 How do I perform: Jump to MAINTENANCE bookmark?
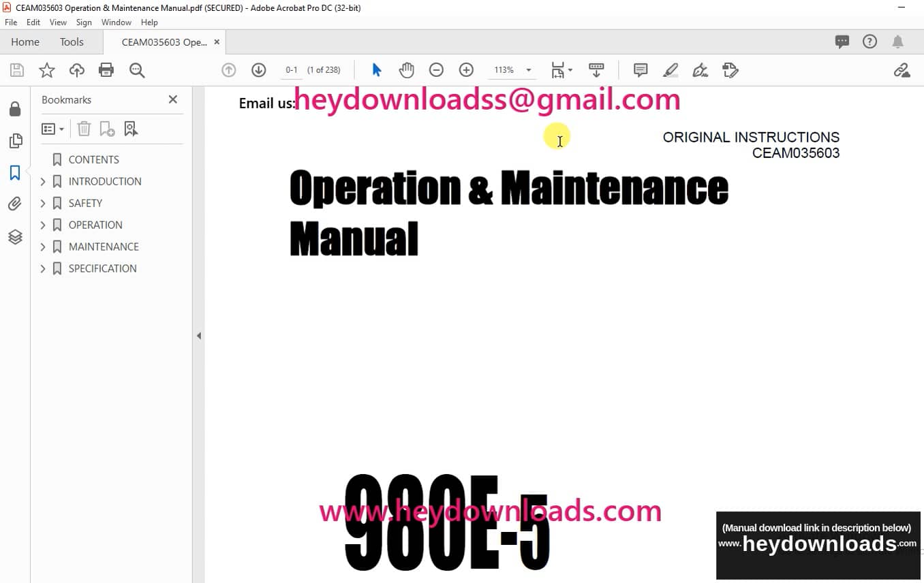104,247
